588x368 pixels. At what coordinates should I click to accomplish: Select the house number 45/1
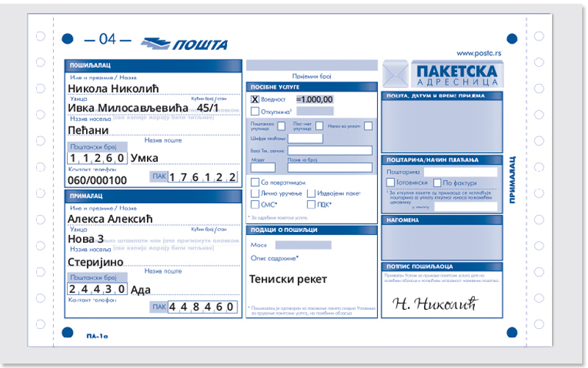point(207,107)
